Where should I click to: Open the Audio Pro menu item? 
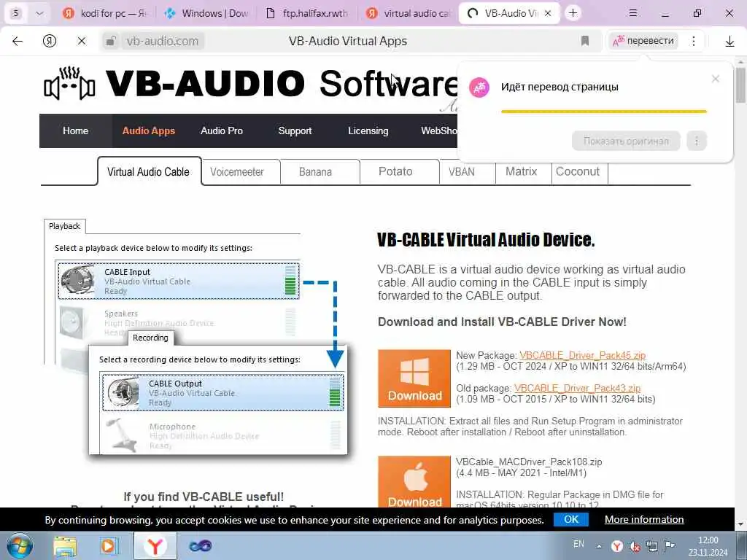pyautogui.click(x=222, y=131)
